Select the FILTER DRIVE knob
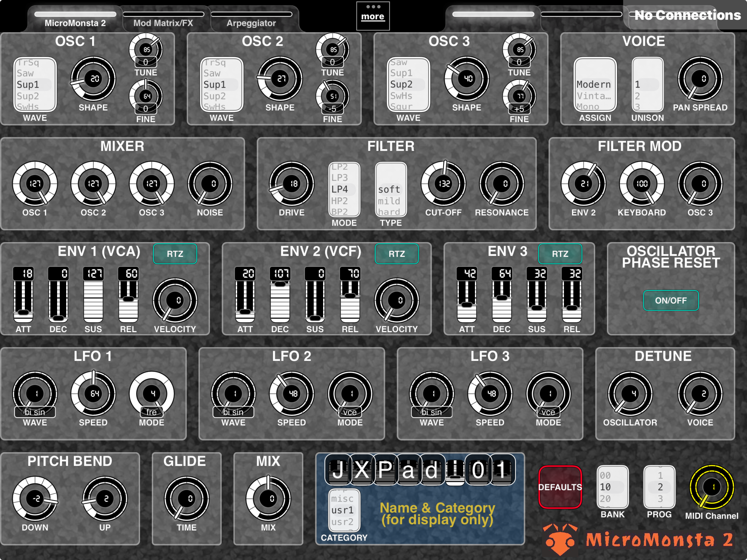The image size is (747, 560). pos(292,184)
